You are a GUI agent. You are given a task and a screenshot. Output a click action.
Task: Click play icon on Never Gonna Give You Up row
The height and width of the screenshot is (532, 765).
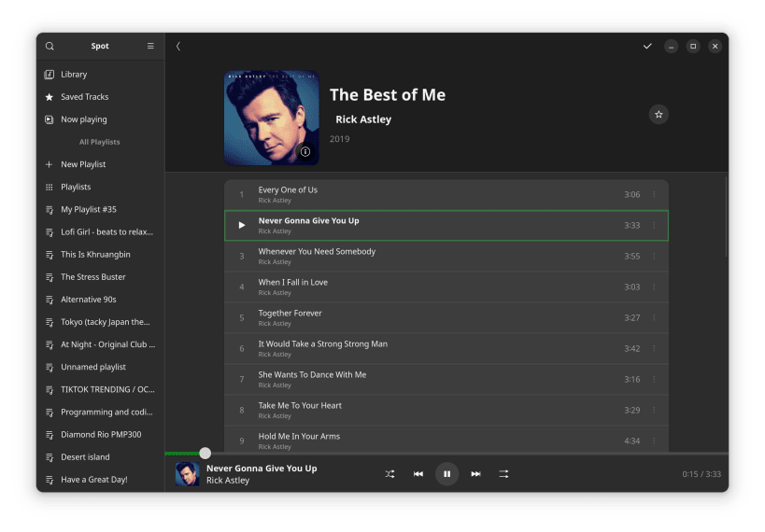coord(242,225)
